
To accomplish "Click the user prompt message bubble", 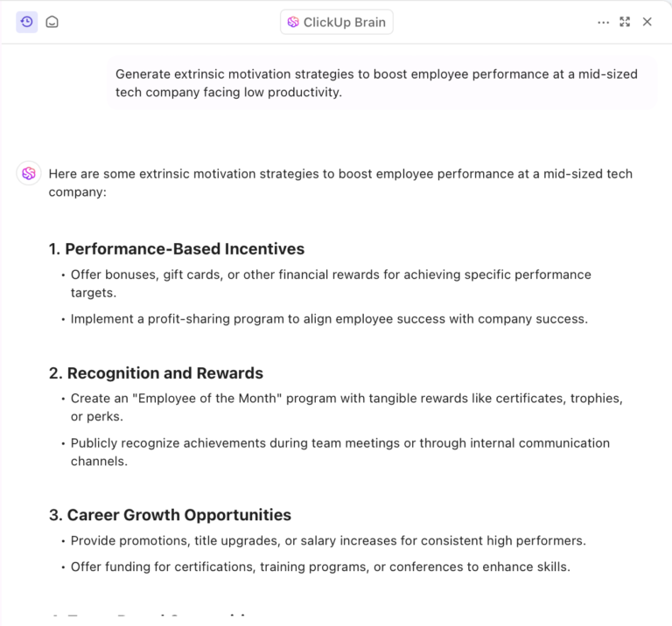I will [x=381, y=83].
